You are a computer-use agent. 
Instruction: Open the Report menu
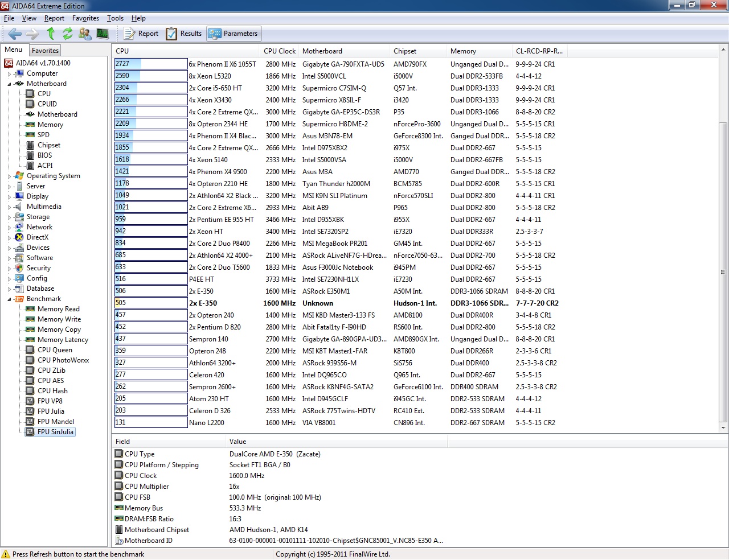[x=54, y=18]
